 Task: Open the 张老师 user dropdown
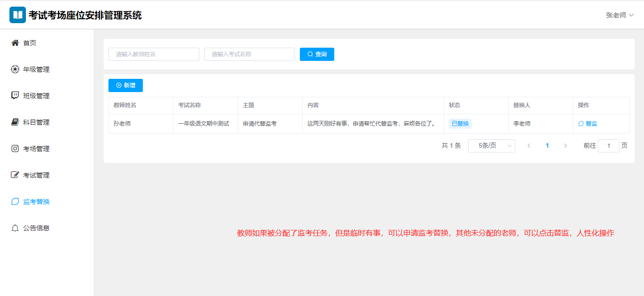[619, 15]
